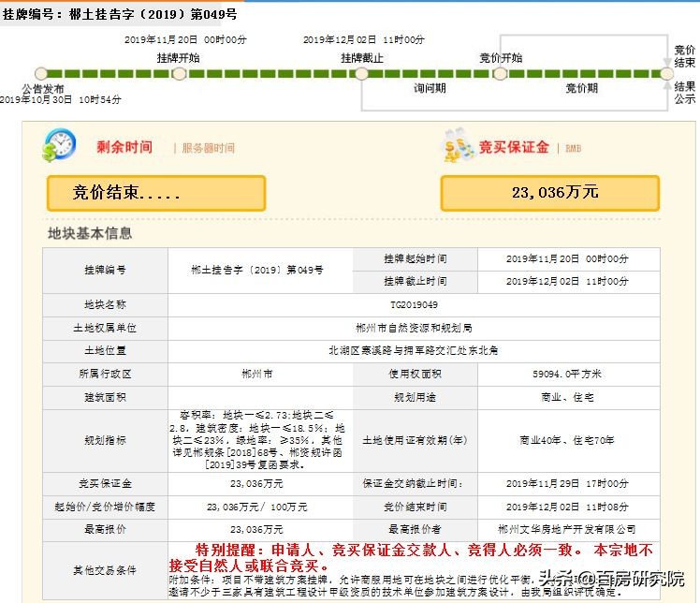
Task: Click the 其他交易条件 row label
Action: tap(106, 570)
